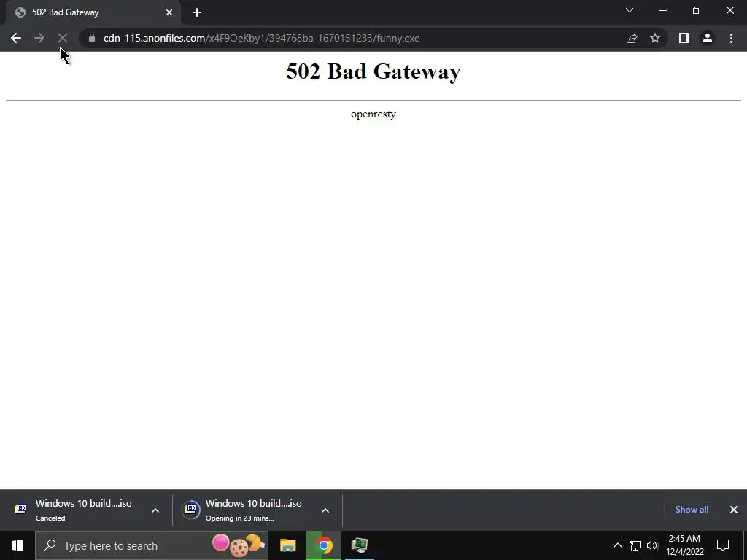747x560 pixels.
Task: Click the 502 Bad Gateway heading
Action: [x=373, y=71]
